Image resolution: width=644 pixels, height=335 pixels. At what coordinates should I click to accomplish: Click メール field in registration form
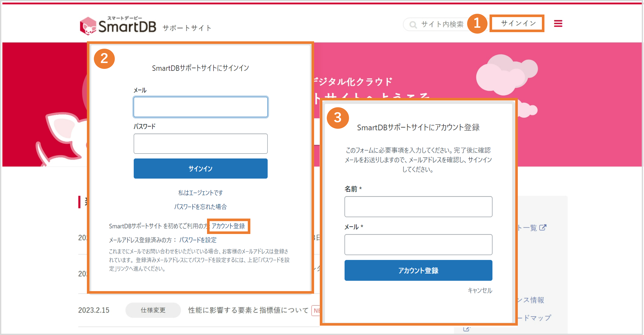pos(418,244)
